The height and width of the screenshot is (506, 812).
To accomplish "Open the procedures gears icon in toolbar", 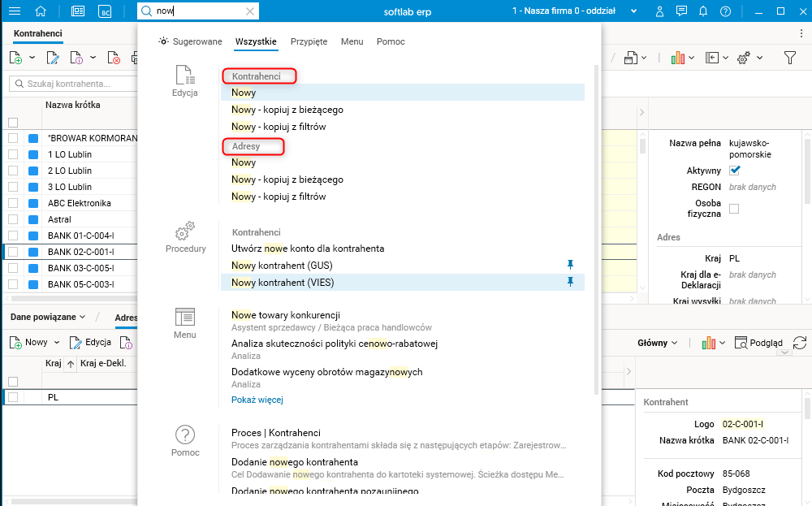I will (744, 58).
